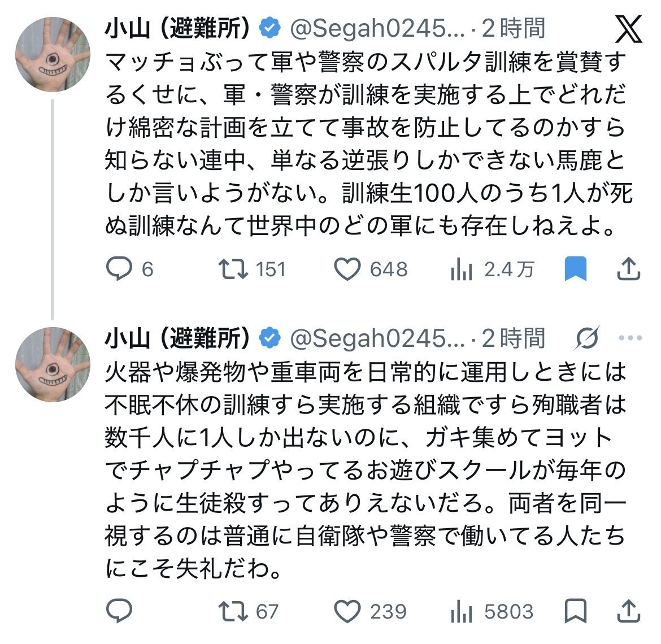
Task: Share the second tweet
Action: click(628, 611)
